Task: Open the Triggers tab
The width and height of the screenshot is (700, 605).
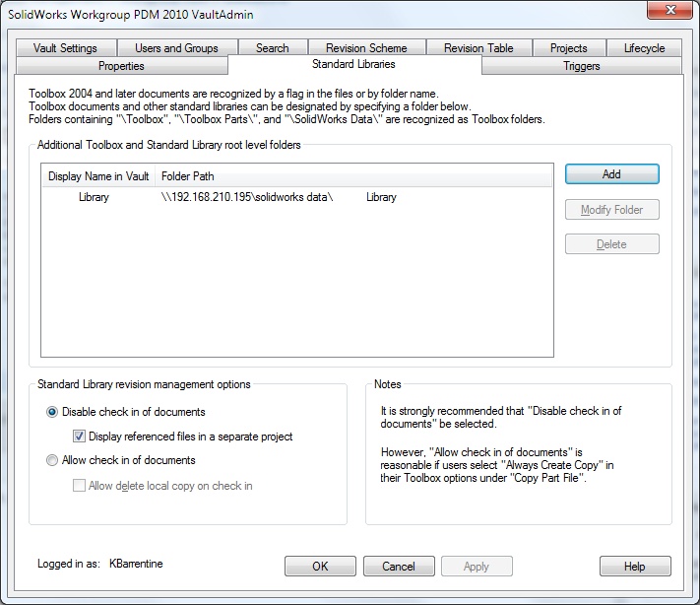Action: click(582, 66)
